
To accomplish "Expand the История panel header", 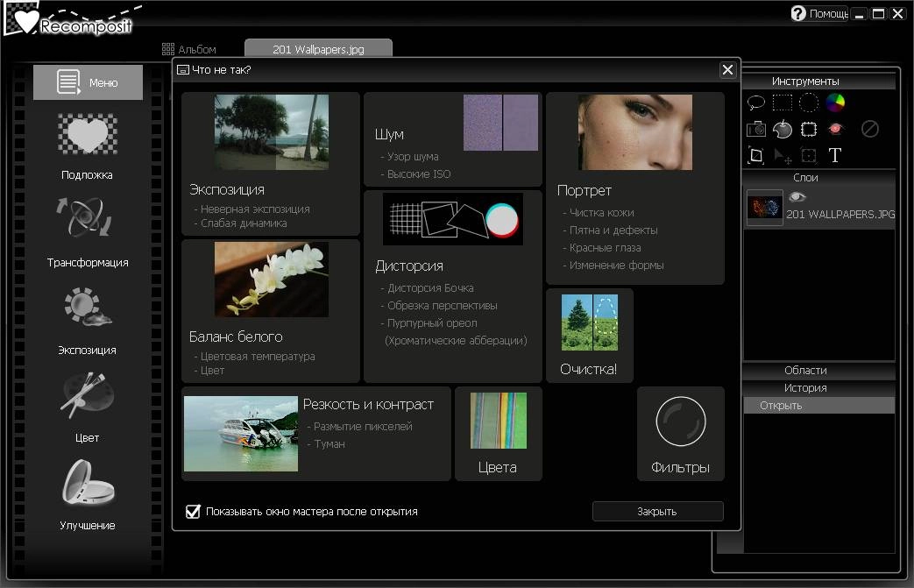I will [x=805, y=388].
